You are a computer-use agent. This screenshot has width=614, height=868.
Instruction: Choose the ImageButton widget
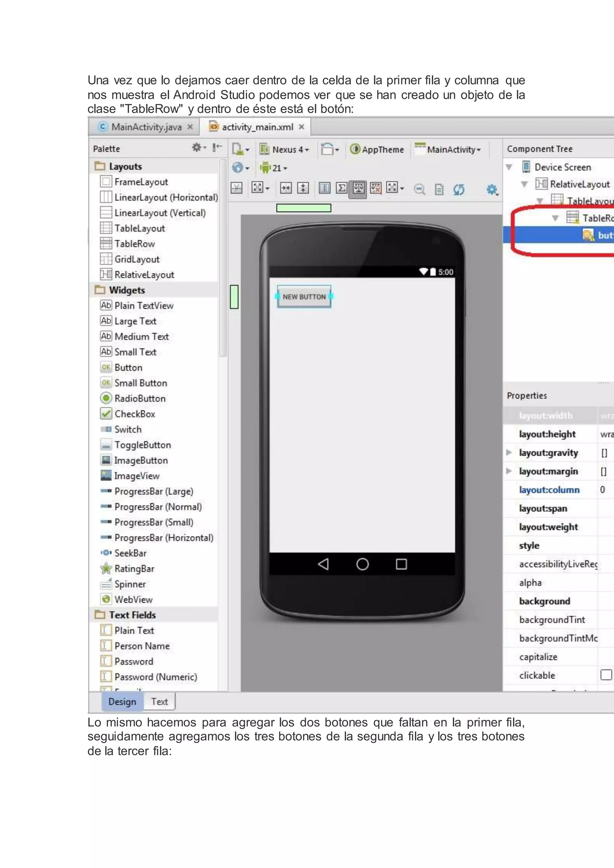(x=134, y=460)
